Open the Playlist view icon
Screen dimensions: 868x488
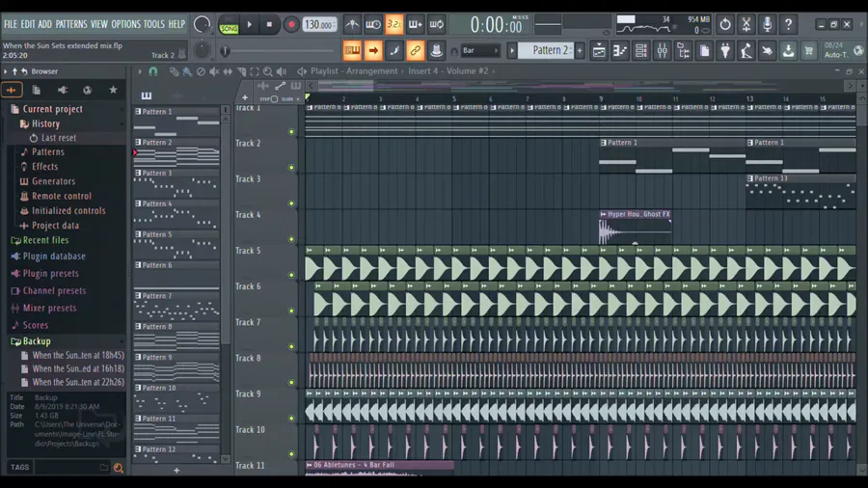[x=599, y=51]
